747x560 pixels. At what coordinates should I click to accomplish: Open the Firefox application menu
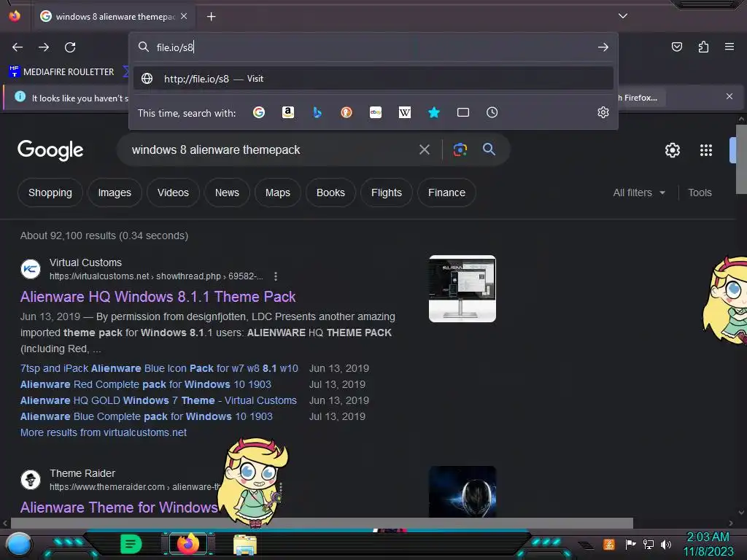click(x=729, y=47)
